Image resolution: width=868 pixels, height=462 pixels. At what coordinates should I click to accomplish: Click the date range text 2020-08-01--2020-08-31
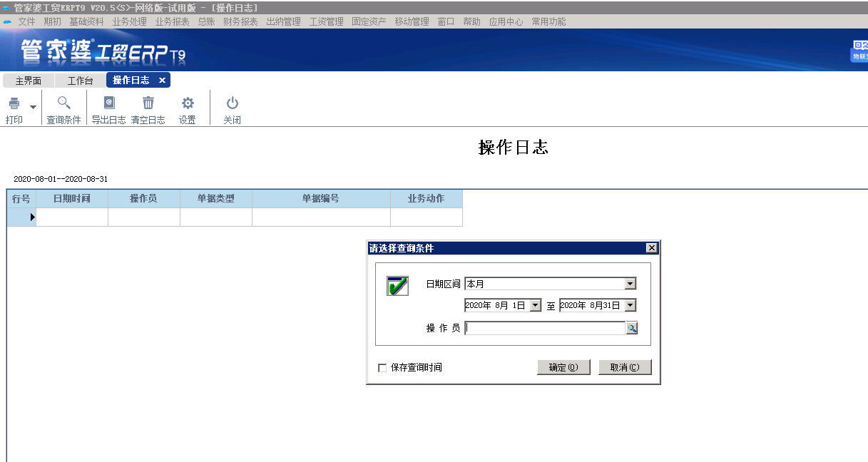61,179
